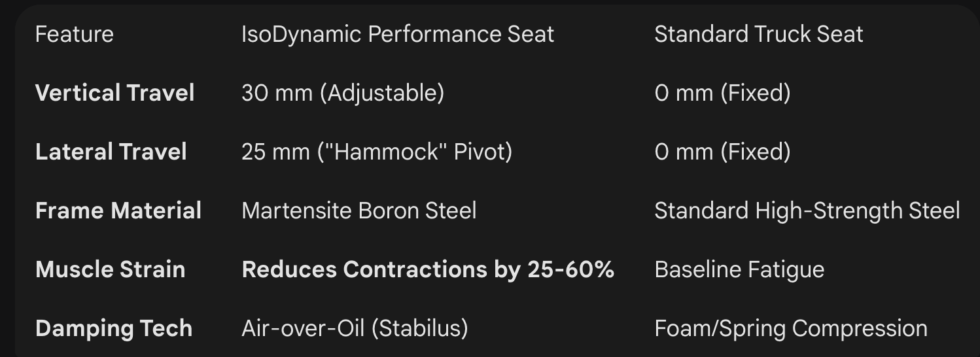Screen dimensions: 980x357
Task: Select the Vertical Travel row label
Action: click(114, 93)
